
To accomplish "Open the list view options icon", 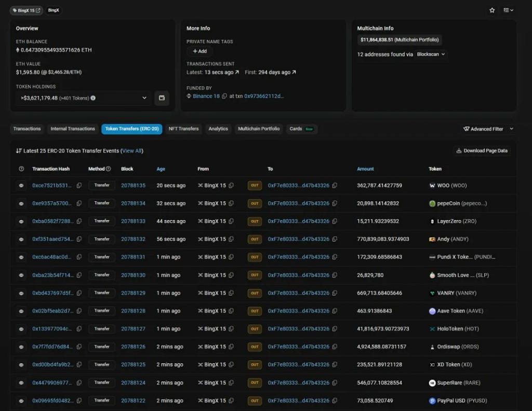I will click(508, 10).
